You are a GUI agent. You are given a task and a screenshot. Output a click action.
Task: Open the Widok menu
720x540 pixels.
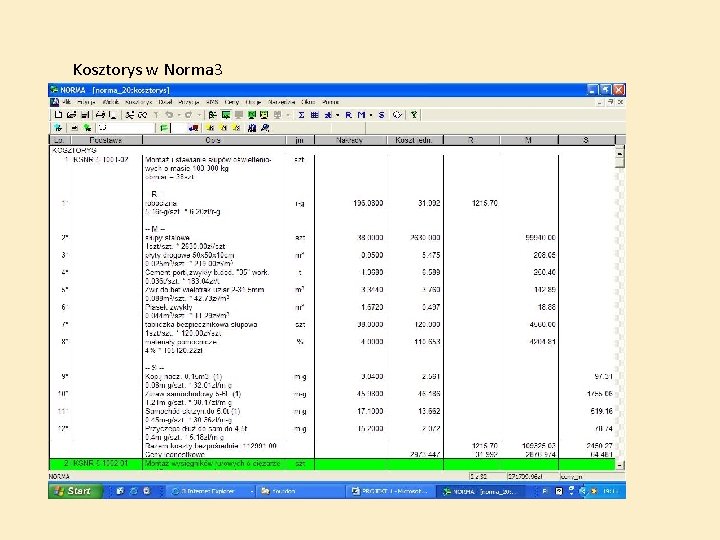(111, 102)
